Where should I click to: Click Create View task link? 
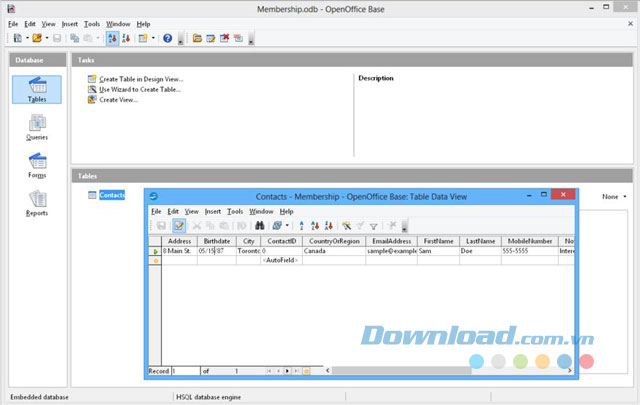118,100
